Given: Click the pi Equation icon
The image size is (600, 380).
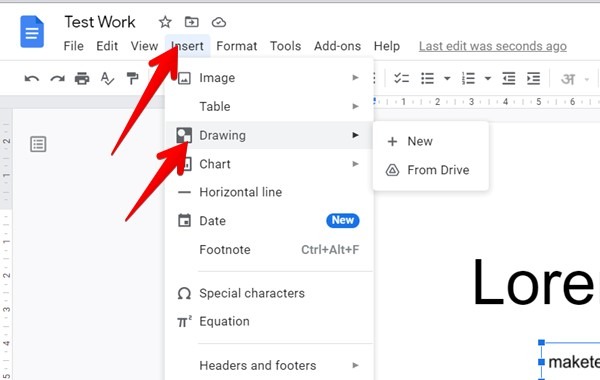Looking at the screenshot, I should click(x=184, y=321).
